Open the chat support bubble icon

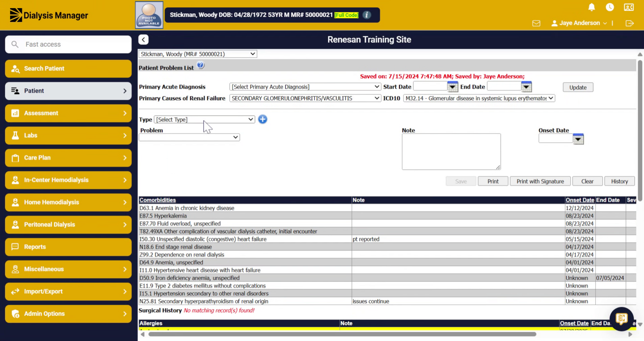pos(621,319)
